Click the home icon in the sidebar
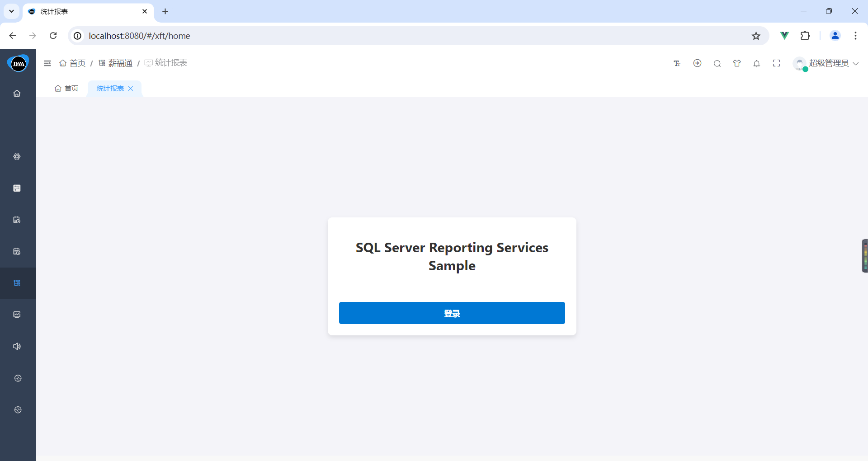This screenshot has width=868, height=461. (x=17, y=94)
